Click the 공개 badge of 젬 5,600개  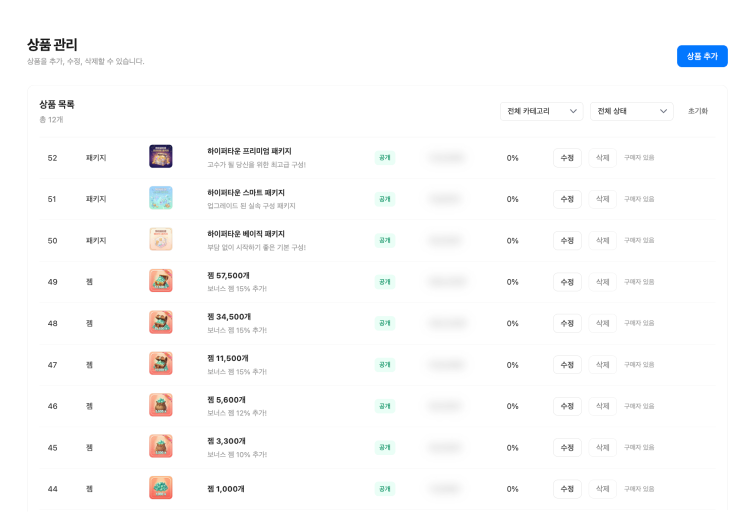[385, 406]
